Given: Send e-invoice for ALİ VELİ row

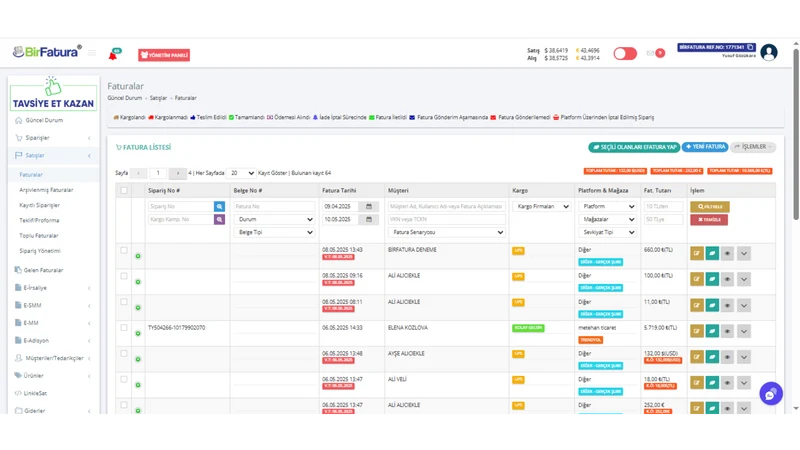Looking at the screenshot, I should point(712,383).
